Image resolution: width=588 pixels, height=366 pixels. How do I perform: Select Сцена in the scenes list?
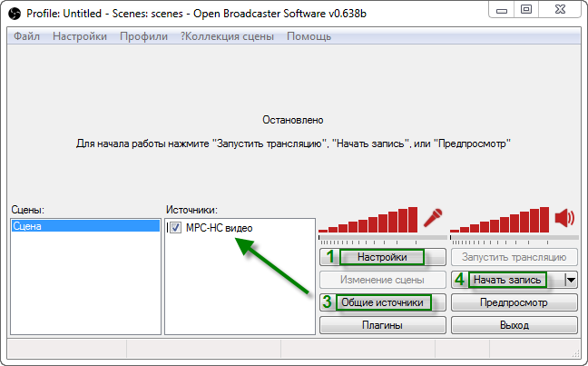pos(83,227)
